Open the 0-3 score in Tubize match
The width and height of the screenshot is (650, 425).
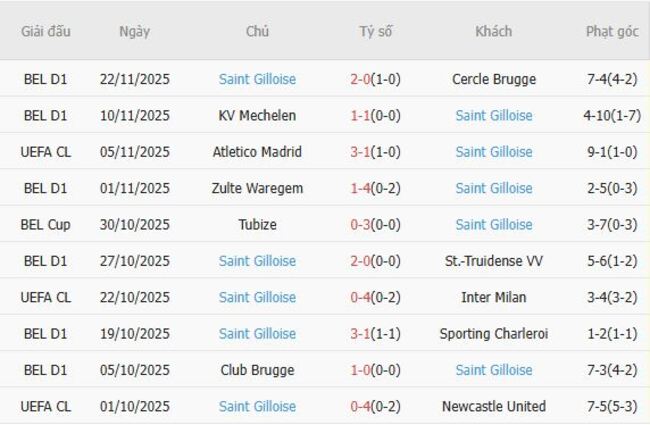[x=361, y=224]
